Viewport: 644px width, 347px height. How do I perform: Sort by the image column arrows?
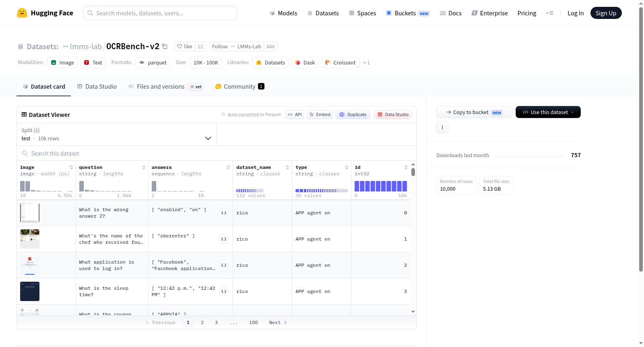(71, 167)
